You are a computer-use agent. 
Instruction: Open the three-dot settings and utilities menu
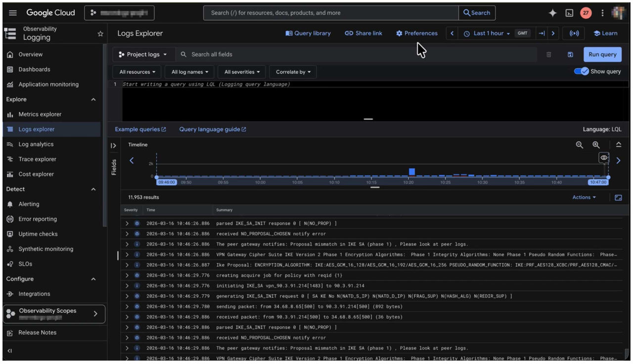point(602,13)
